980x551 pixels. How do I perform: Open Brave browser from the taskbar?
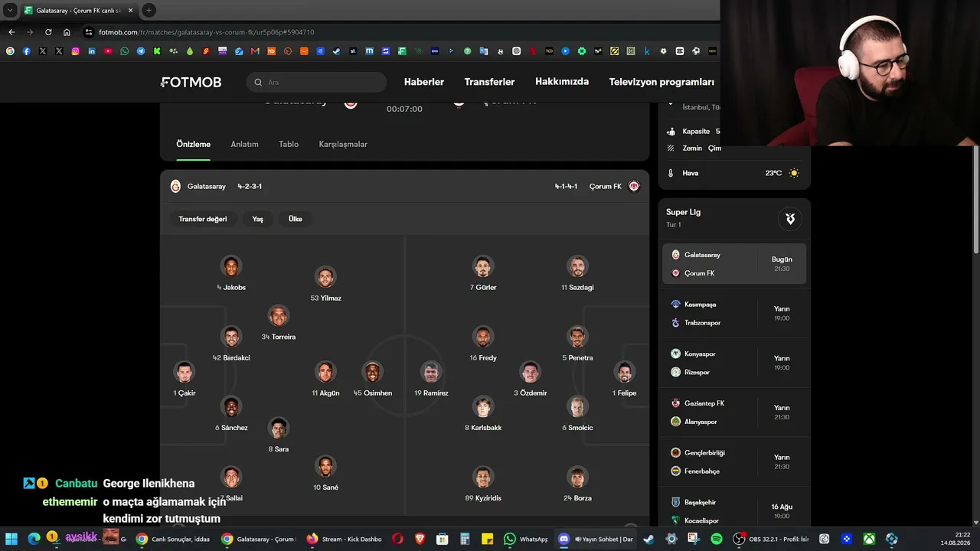coord(420,539)
